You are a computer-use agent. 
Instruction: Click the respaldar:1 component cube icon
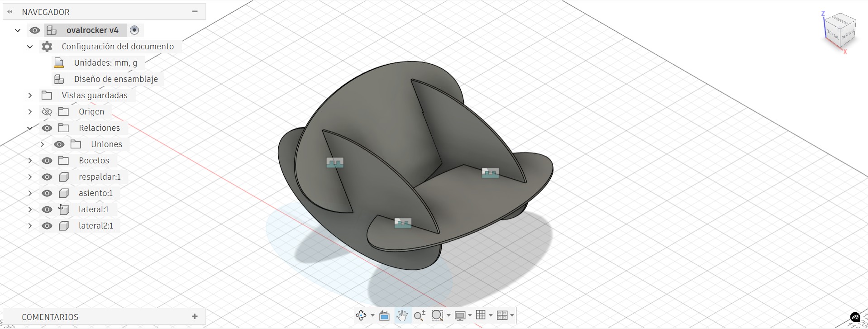tap(64, 177)
